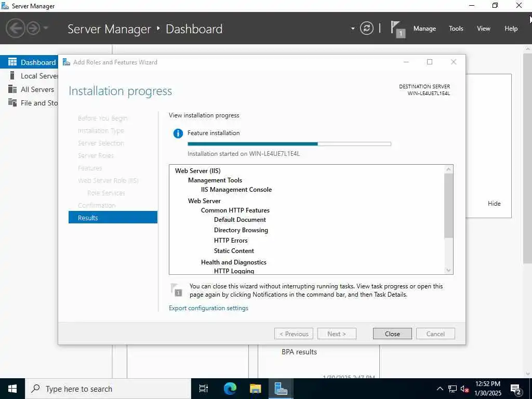Click the Local Server icon

(x=12, y=75)
